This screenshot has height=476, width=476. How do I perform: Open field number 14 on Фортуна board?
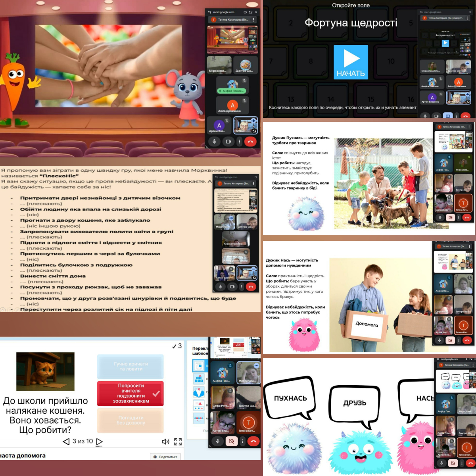pyautogui.click(x=330, y=99)
